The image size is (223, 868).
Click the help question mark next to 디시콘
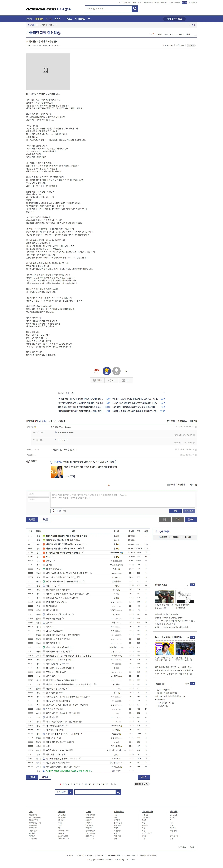[x=65, y=511]
